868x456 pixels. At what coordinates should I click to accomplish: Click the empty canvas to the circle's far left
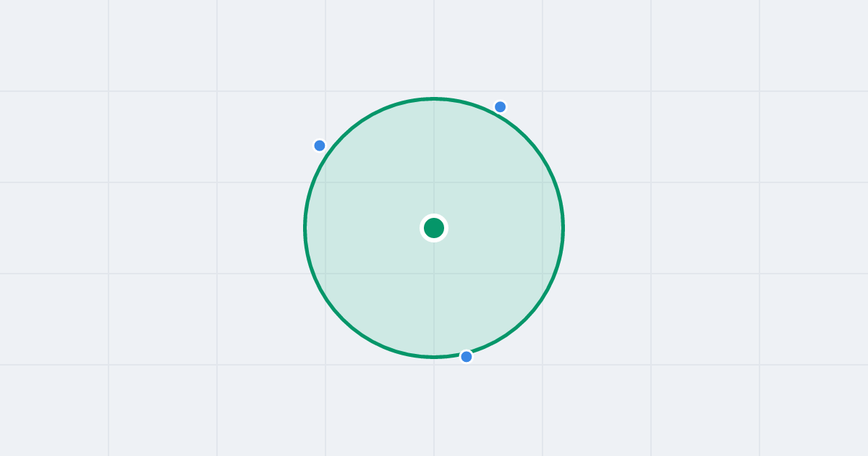(54, 228)
